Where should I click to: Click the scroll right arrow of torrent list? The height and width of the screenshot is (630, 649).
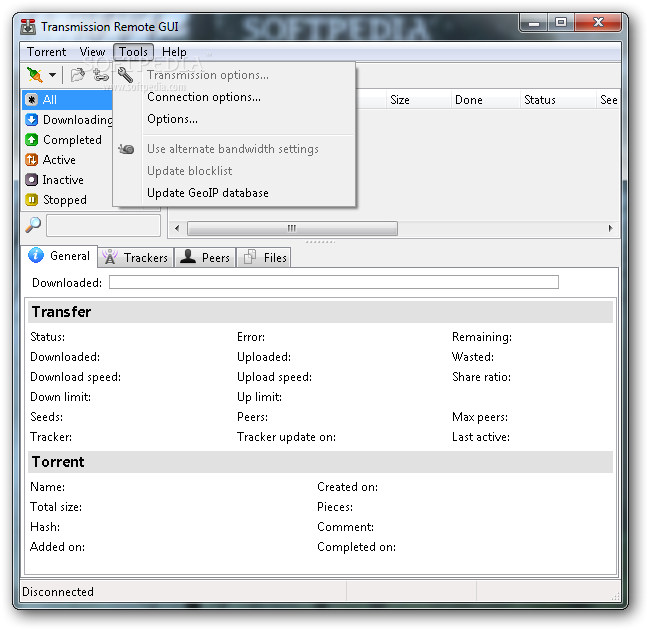coord(610,228)
